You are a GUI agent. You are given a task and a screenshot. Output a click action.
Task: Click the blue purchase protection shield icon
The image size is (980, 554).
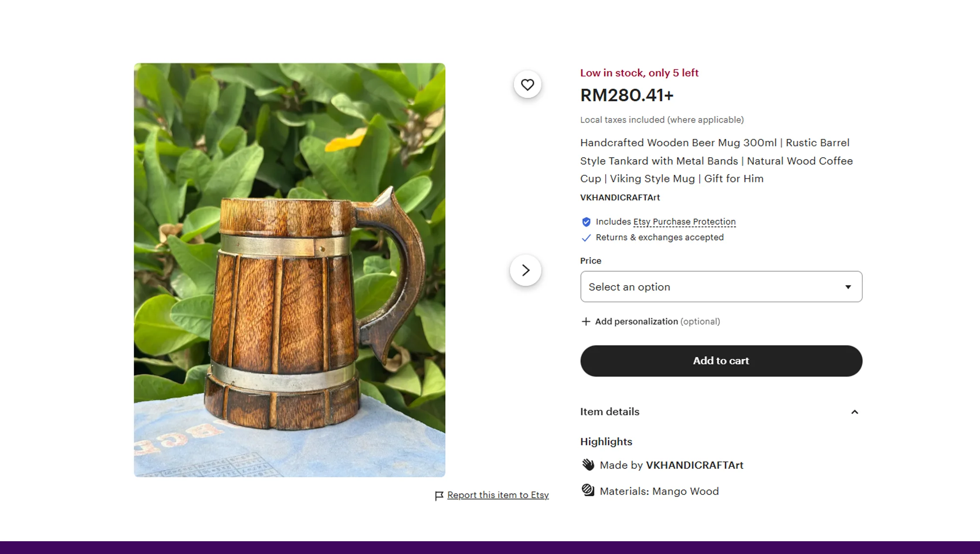(x=586, y=222)
